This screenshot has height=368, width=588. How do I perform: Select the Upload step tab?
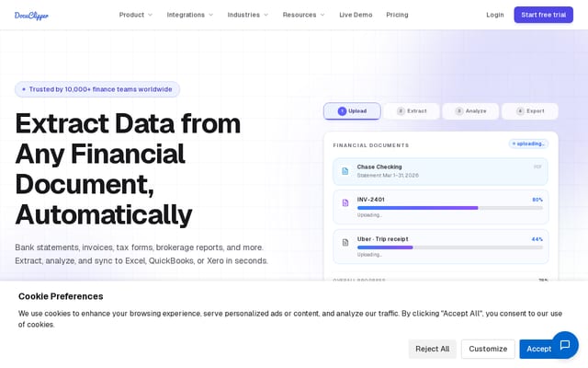click(352, 111)
